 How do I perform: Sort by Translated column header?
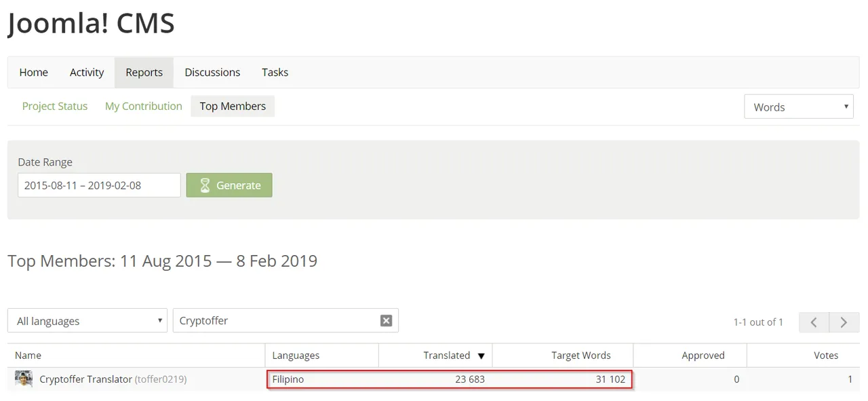pos(447,355)
